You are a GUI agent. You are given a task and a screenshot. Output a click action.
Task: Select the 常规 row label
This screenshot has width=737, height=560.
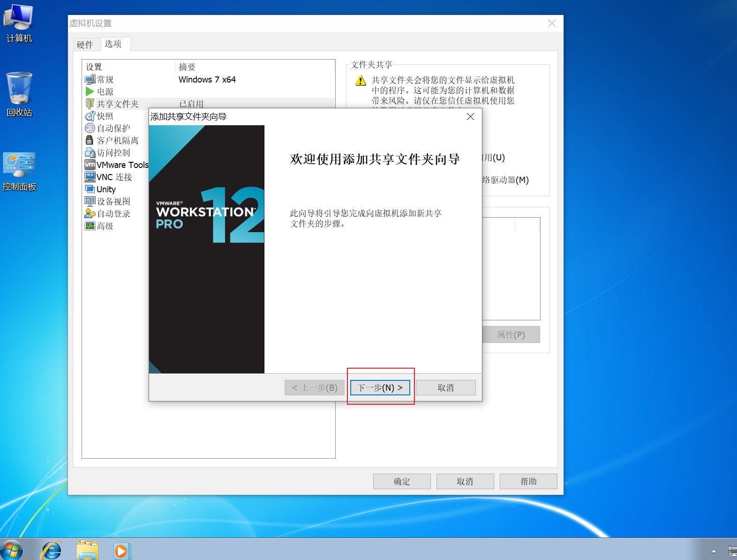point(105,80)
